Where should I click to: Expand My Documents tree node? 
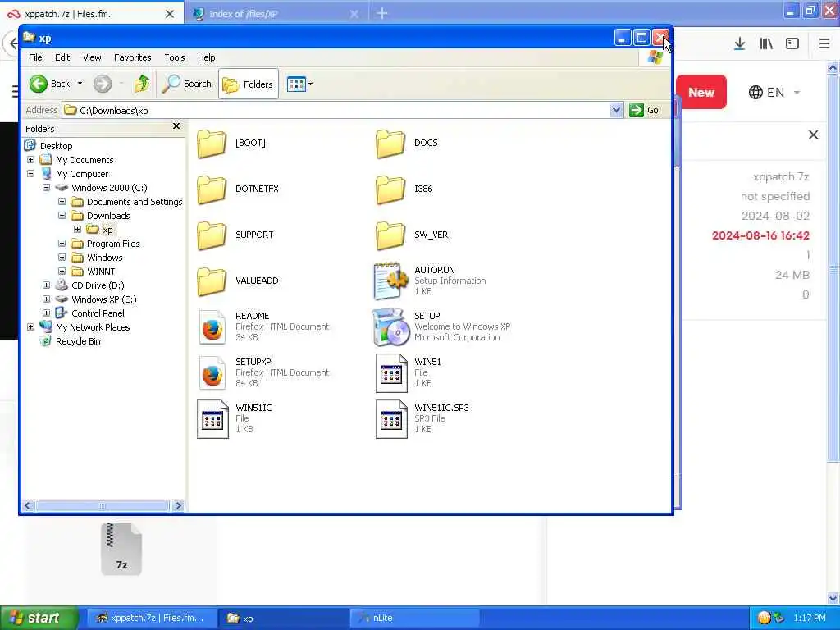click(x=30, y=160)
